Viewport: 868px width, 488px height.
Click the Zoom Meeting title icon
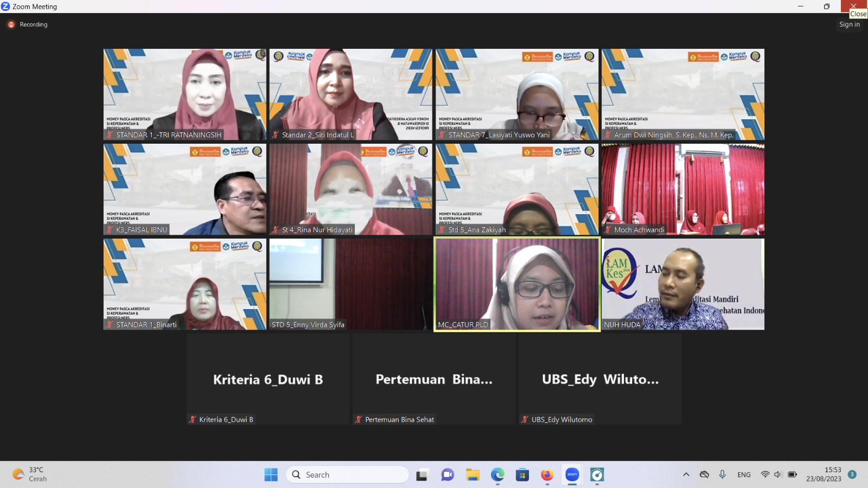5,7
